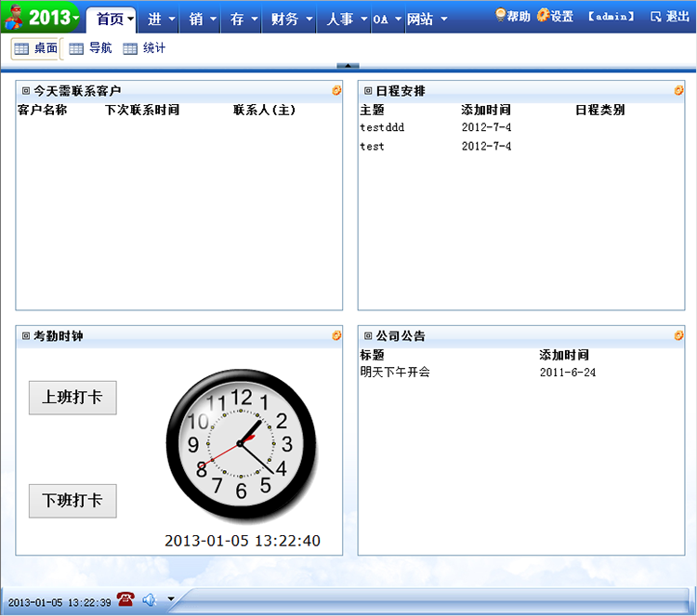Click the 【admin】 user link
The height and width of the screenshot is (616, 697).
(611, 17)
